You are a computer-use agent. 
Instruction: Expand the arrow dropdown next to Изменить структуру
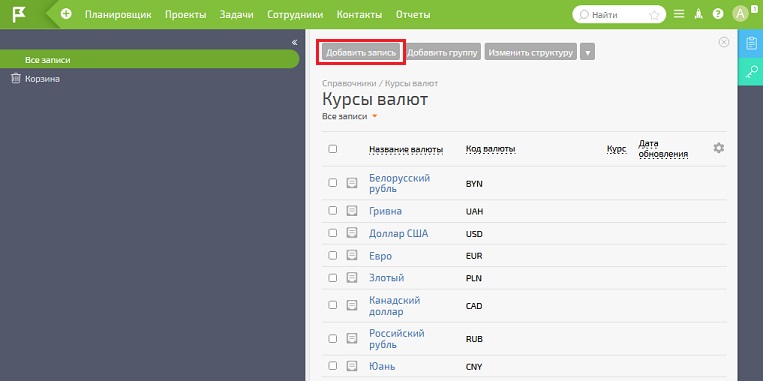(587, 52)
